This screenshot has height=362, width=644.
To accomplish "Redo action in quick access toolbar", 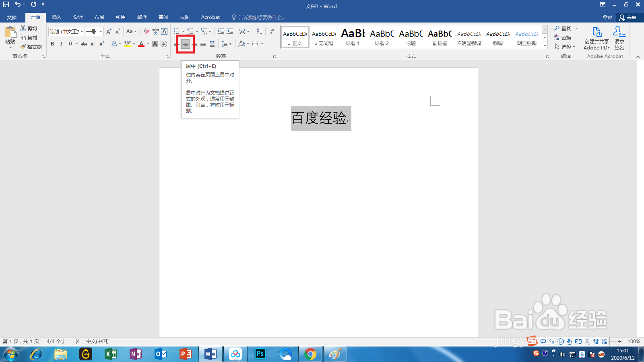I will (33, 4).
